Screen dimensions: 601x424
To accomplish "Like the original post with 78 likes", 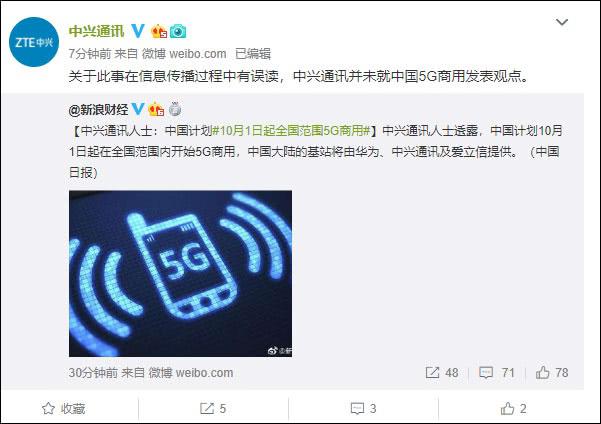I will (552, 373).
